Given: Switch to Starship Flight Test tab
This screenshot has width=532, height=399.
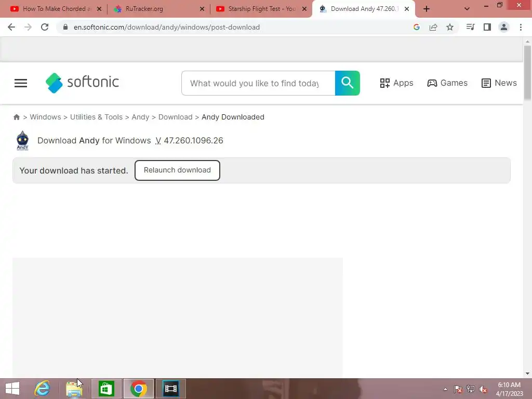Looking at the screenshot, I should [x=258, y=9].
